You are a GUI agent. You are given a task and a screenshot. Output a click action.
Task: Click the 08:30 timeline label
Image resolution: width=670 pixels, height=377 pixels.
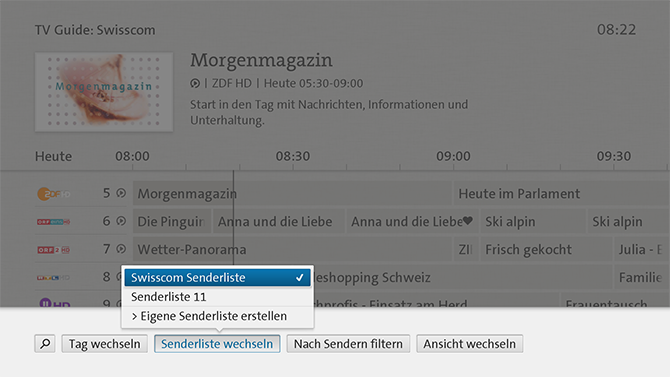coord(293,156)
